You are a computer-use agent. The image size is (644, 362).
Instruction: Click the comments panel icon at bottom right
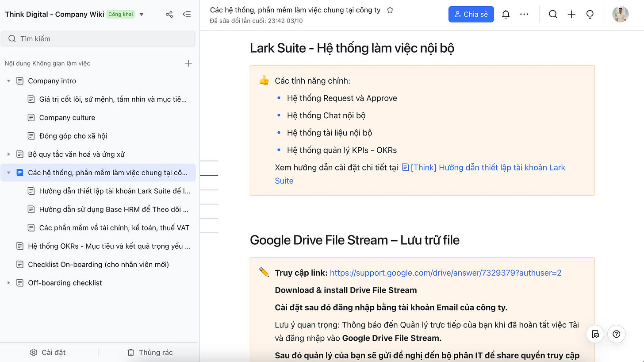coord(595,334)
